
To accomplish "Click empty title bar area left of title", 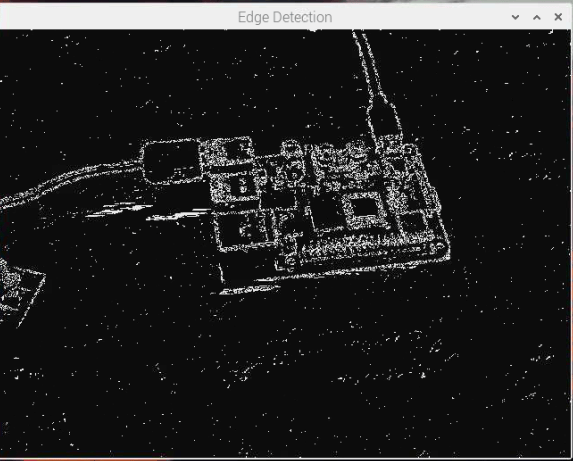I will 117,17.
